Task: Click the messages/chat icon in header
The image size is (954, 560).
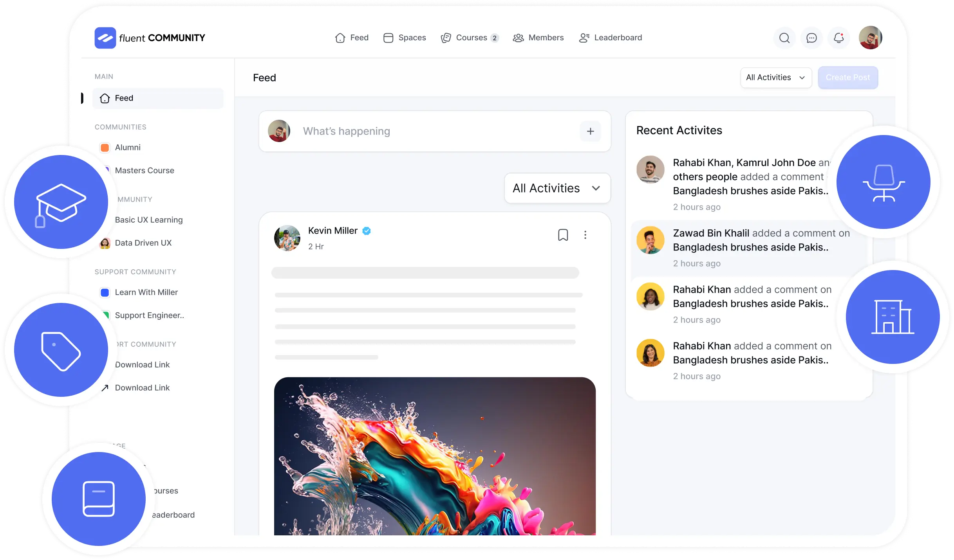Action: click(x=811, y=38)
